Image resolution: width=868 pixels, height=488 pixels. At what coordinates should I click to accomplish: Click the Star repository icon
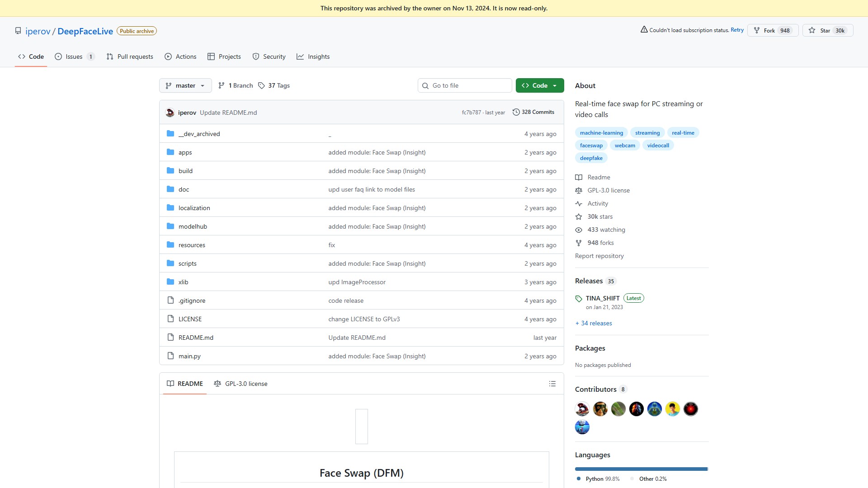[812, 30]
